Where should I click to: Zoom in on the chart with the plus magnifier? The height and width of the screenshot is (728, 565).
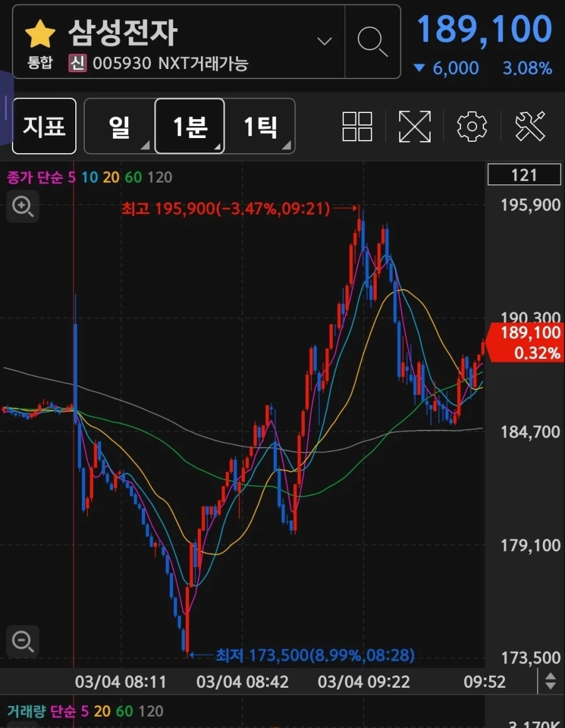23,206
